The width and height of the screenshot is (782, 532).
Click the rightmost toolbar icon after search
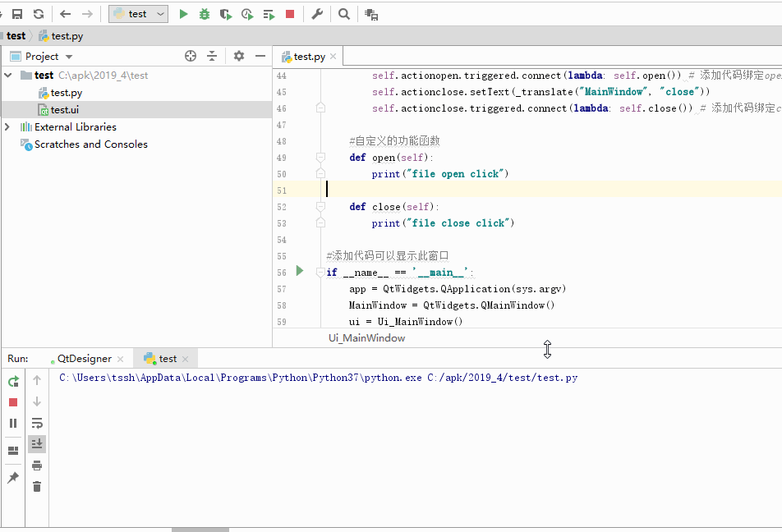[x=371, y=15]
